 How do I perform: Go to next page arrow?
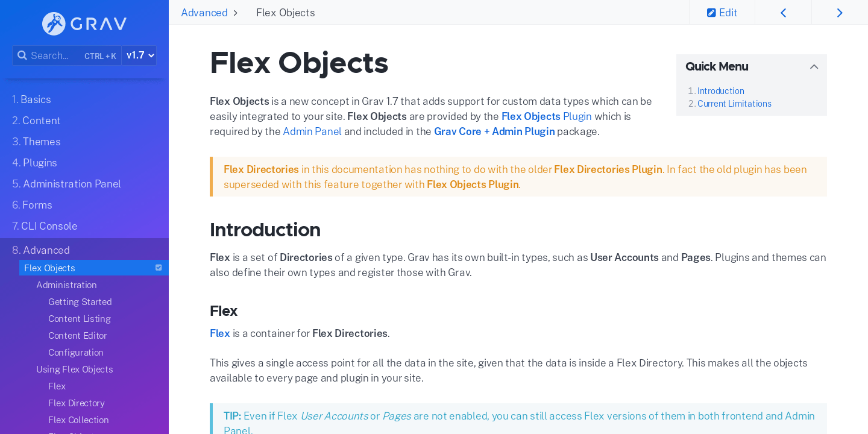click(840, 13)
